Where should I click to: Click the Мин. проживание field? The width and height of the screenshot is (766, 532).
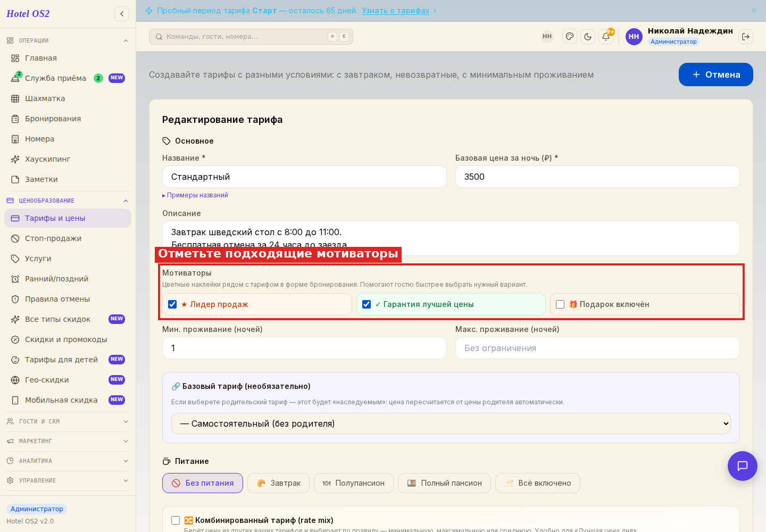point(304,348)
